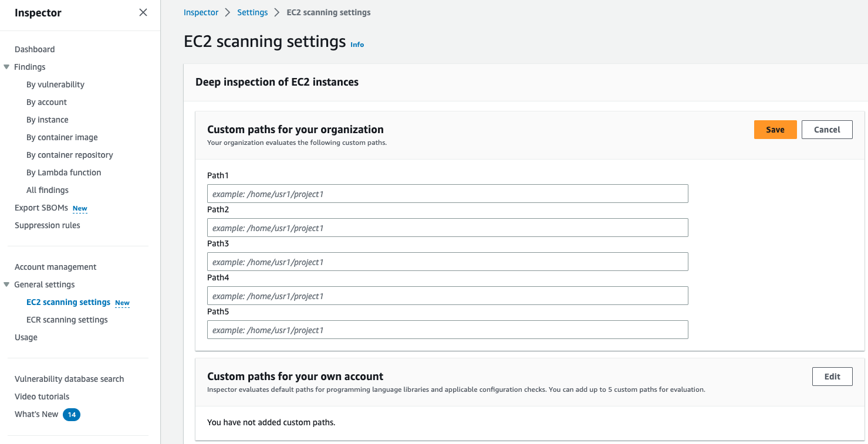Open the Info link beside page title
This screenshot has height=444, width=868.
point(357,45)
